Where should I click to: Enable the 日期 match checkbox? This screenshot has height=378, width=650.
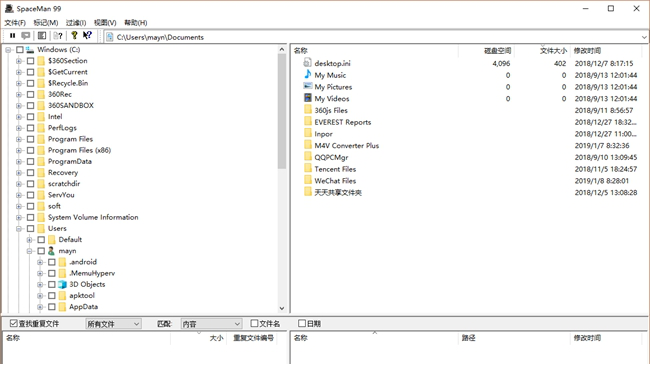click(302, 323)
